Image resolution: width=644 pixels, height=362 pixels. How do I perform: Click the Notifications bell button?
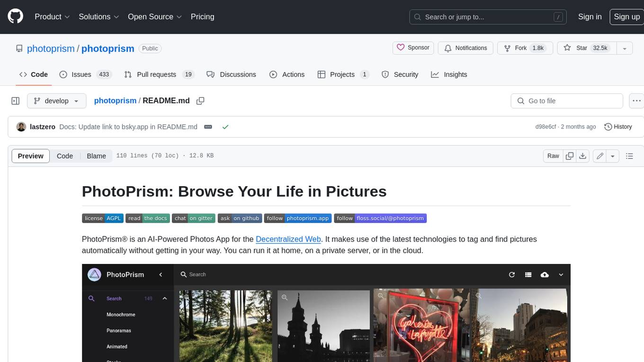click(x=465, y=48)
